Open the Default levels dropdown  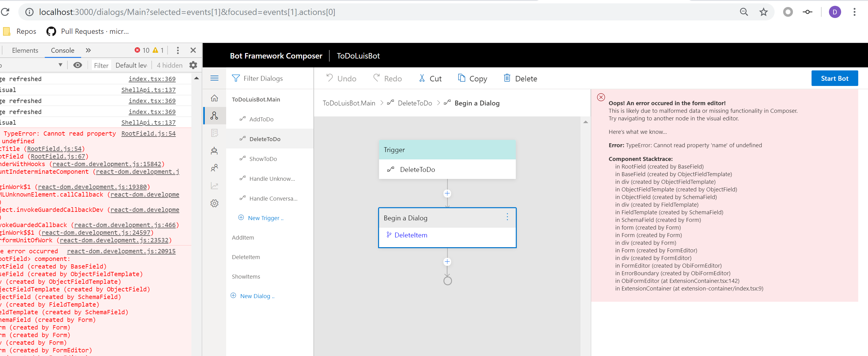[x=132, y=65]
